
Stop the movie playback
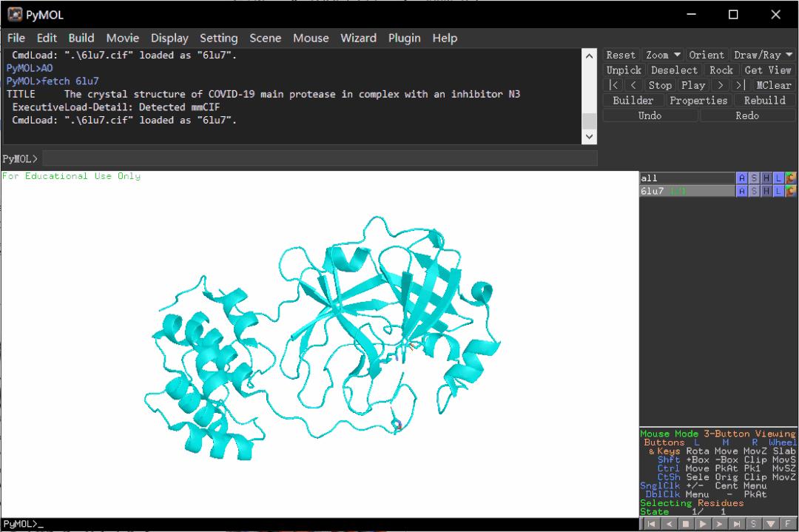660,85
